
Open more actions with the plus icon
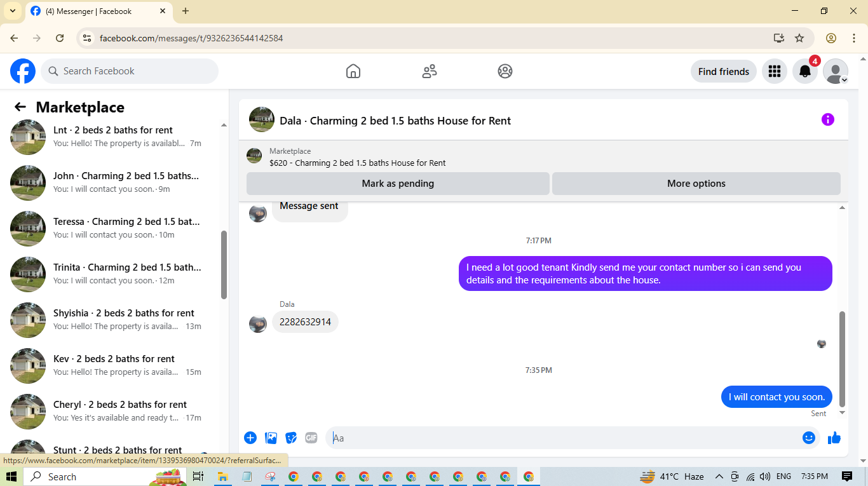pos(250,438)
